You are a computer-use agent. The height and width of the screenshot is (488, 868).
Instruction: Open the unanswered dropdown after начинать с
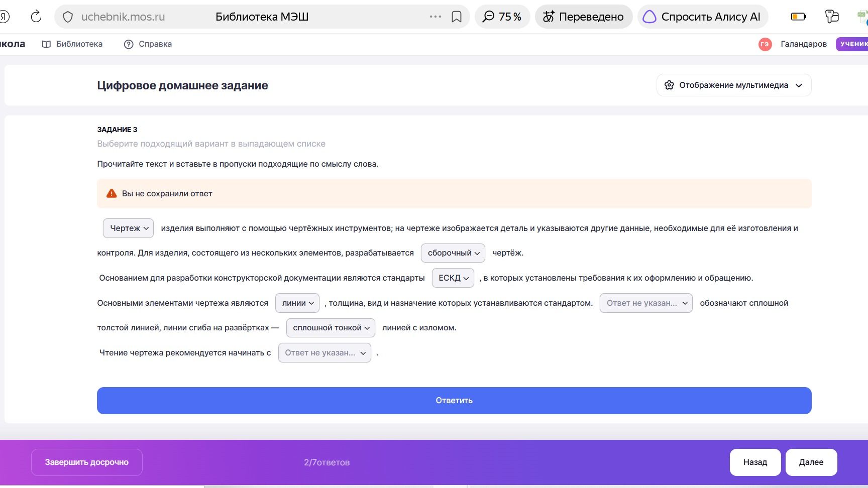324,353
